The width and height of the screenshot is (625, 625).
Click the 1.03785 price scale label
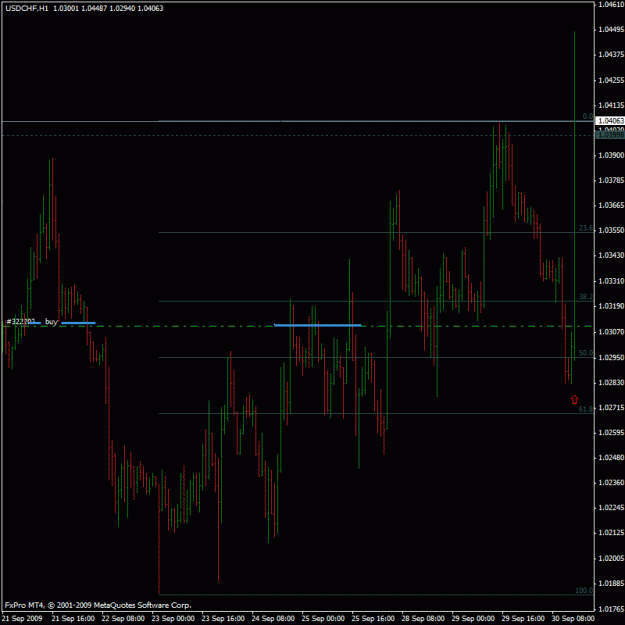coord(611,180)
